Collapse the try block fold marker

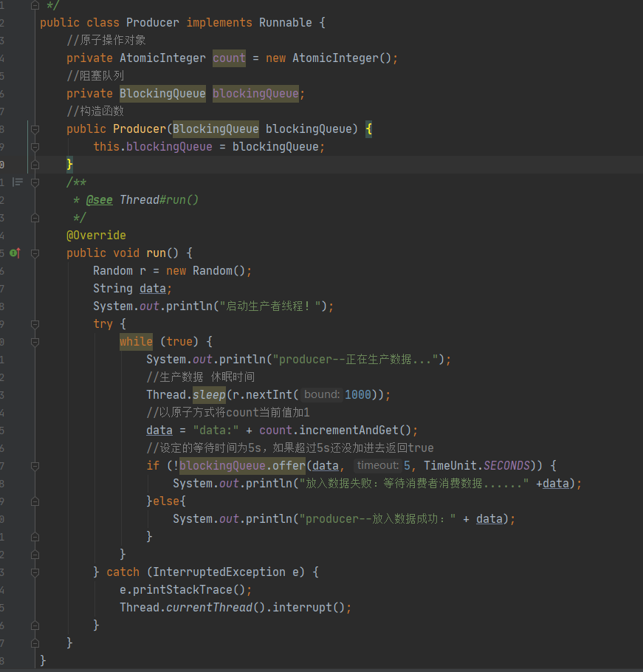coord(35,324)
